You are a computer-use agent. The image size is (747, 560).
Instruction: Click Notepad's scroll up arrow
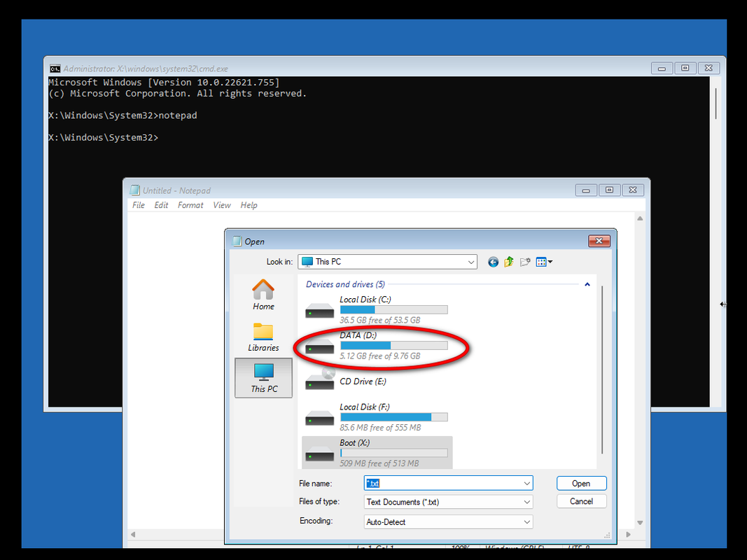(x=640, y=218)
